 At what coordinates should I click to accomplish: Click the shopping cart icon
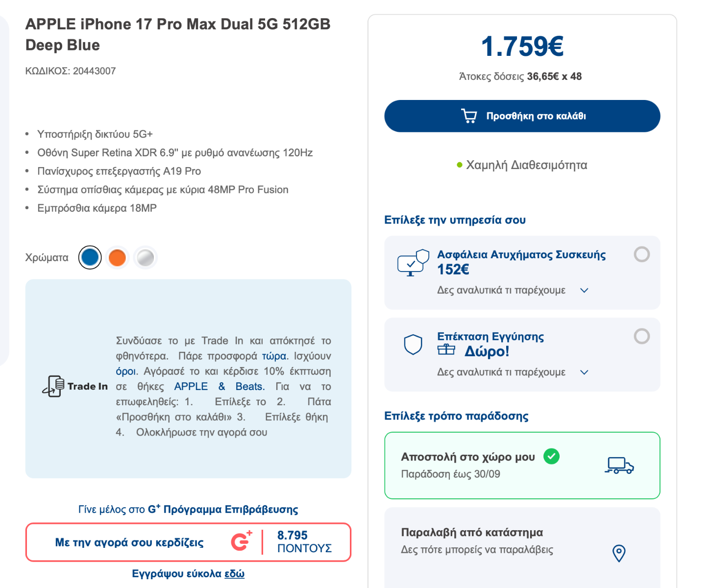(x=469, y=116)
